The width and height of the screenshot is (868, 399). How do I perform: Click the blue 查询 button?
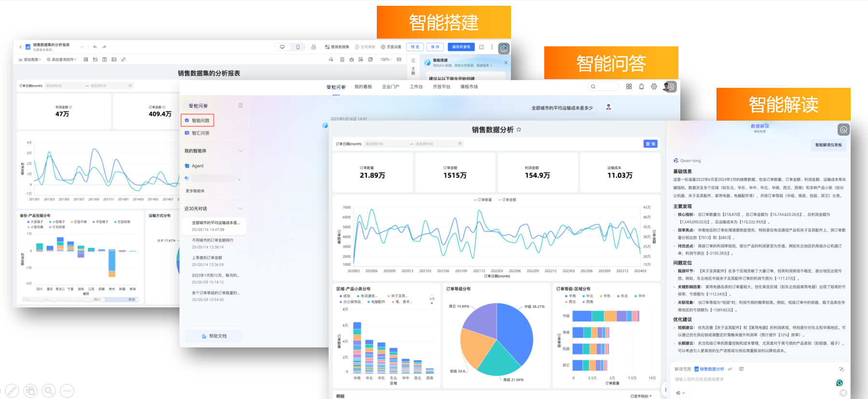(650, 144)
